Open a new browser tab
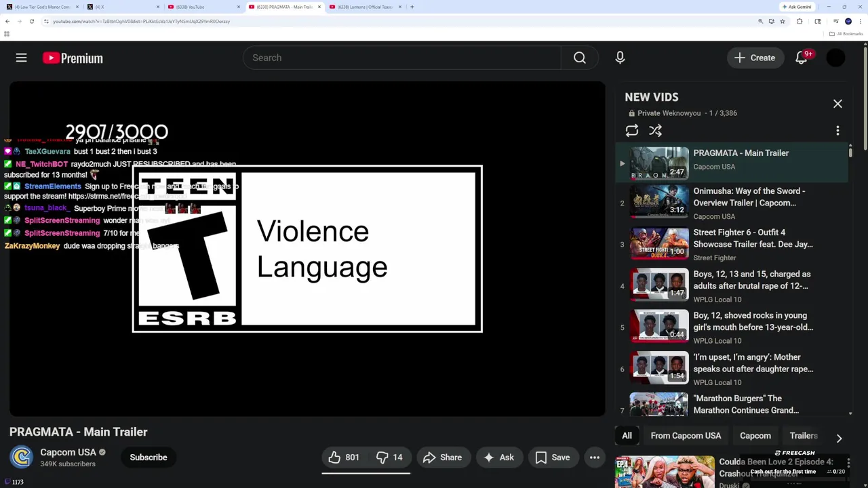This screenshot has height=488, width=868. [x=412, y=7]
